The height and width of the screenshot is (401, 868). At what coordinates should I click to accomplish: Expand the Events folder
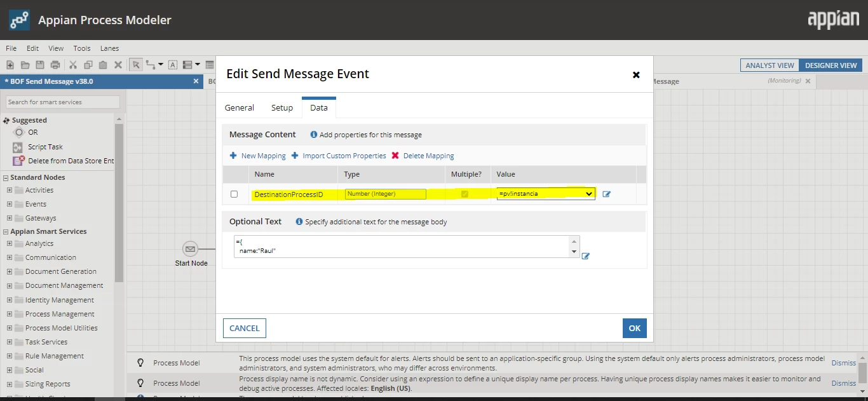point(10,204)
